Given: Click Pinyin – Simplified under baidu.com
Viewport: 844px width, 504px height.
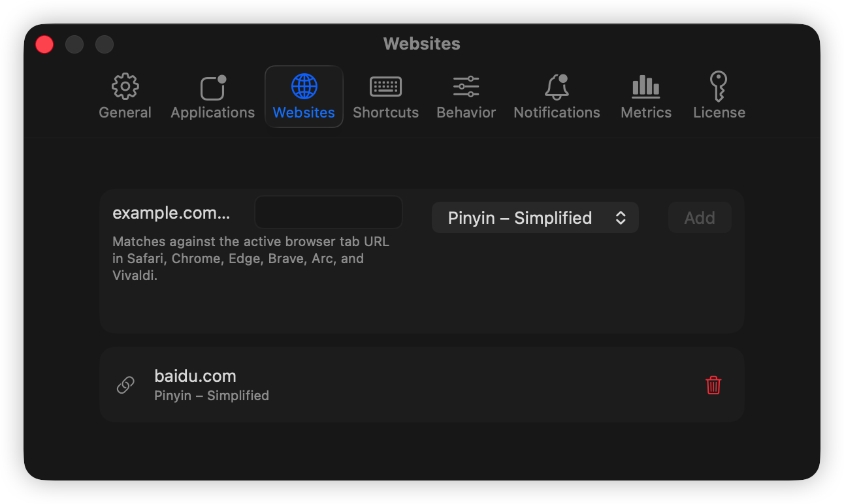Looking at the screenshot, I should pyautogui.click(x=212, y=396).
